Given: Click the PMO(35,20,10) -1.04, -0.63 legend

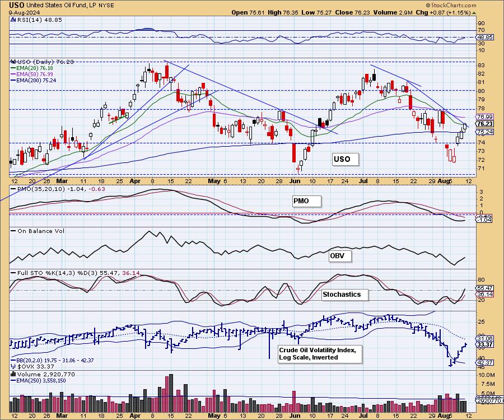Looking at the screenshot, I should tap(61, 189).
